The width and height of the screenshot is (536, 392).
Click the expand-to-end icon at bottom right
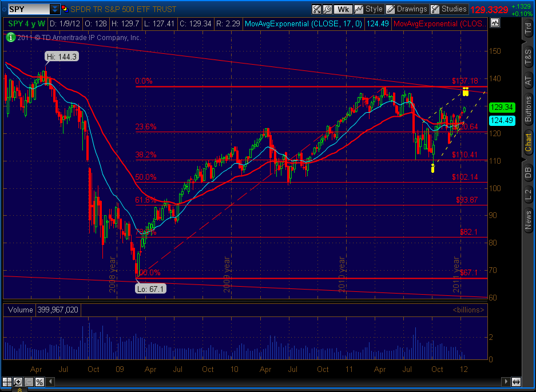click(516, 381)
